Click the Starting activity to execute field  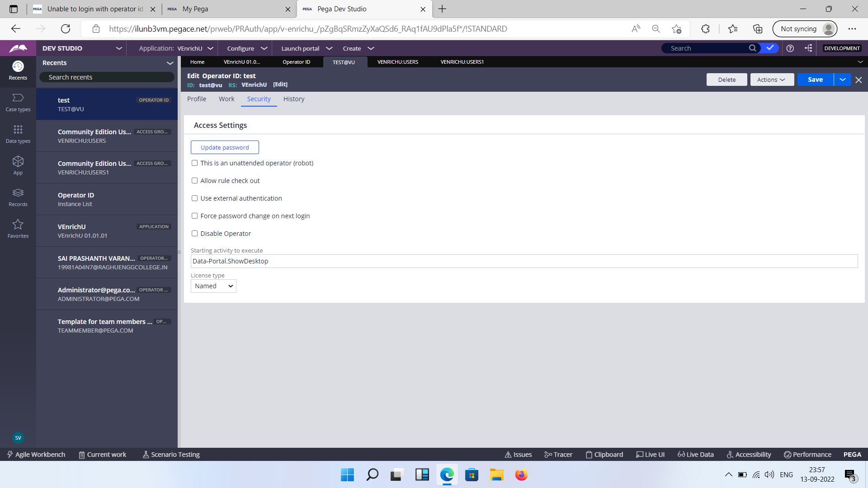pos(407,261)
